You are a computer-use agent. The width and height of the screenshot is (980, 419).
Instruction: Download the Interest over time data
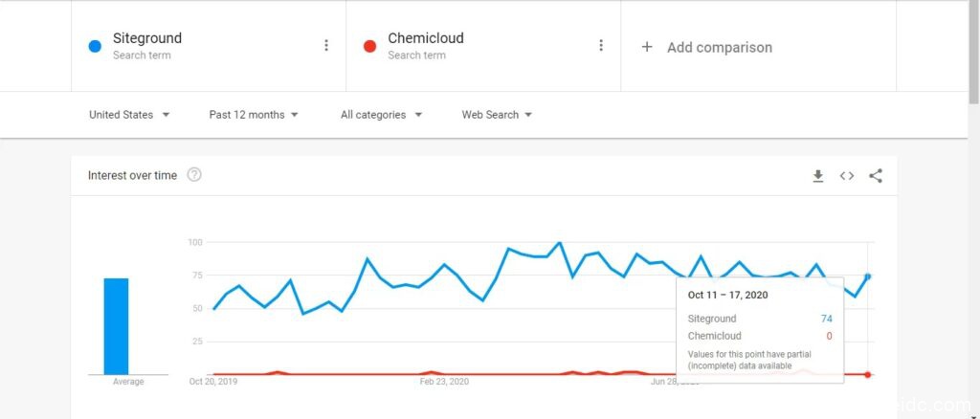point(818,176)
